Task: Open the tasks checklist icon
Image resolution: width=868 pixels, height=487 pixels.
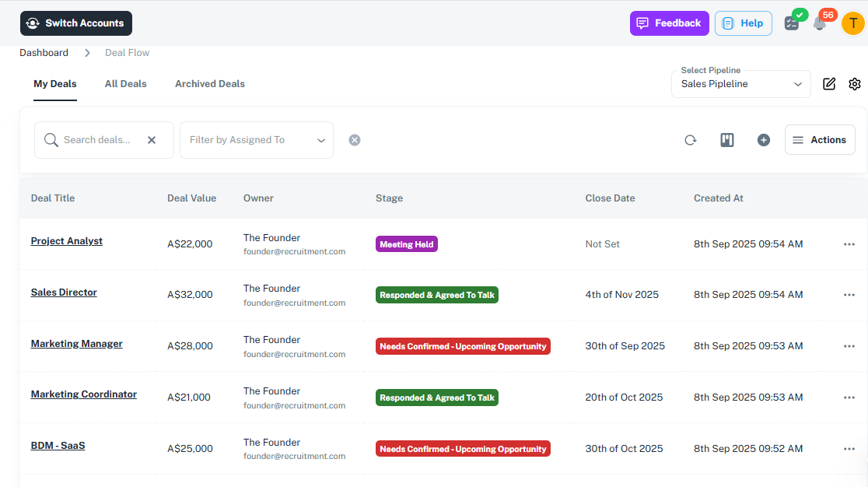Action: [792, 23]
